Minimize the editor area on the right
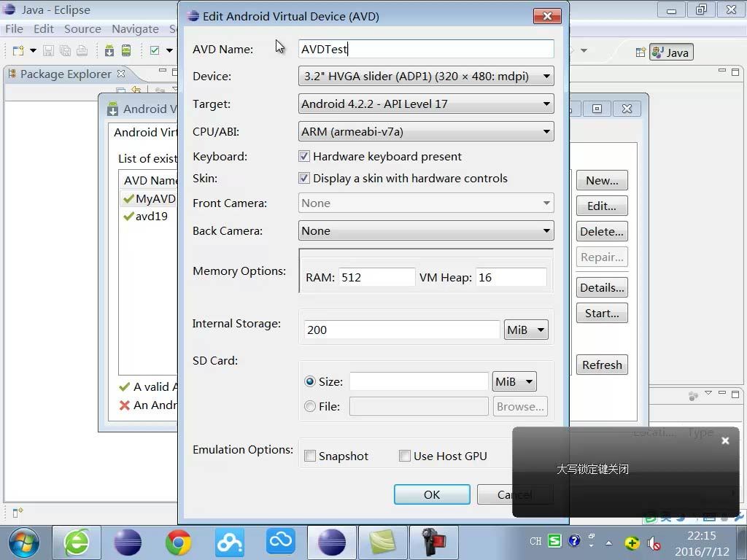 point(722,71)
